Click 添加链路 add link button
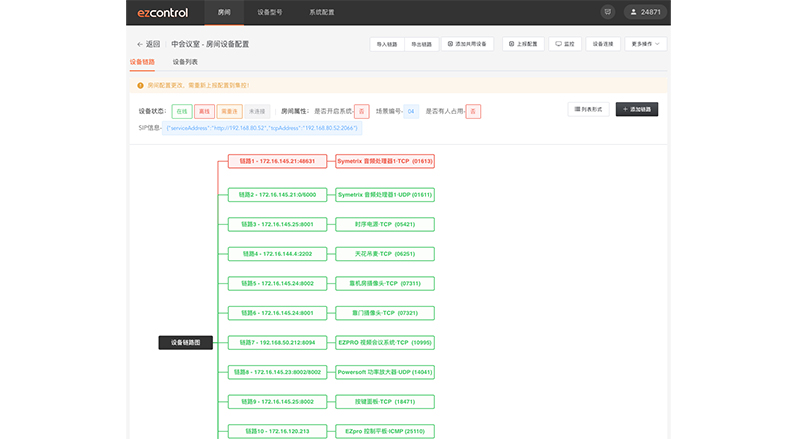Screen dimensions: 797x439 [637, 109]
